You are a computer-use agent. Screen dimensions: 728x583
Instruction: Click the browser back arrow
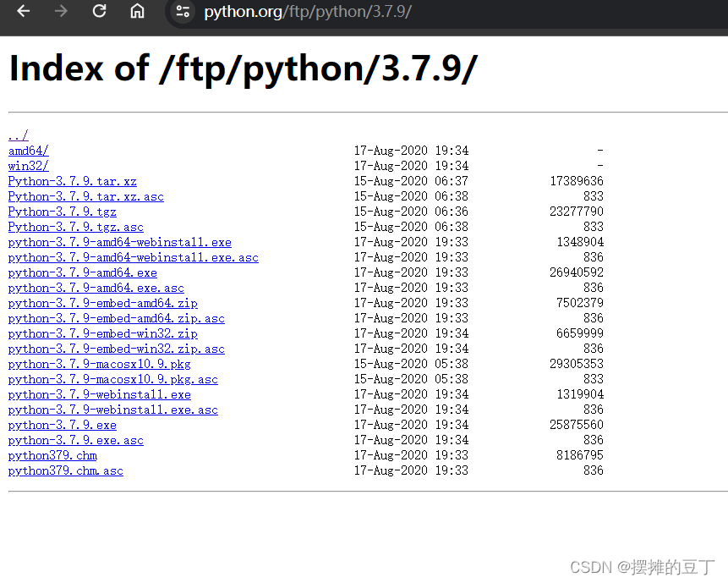click(23, 12)
